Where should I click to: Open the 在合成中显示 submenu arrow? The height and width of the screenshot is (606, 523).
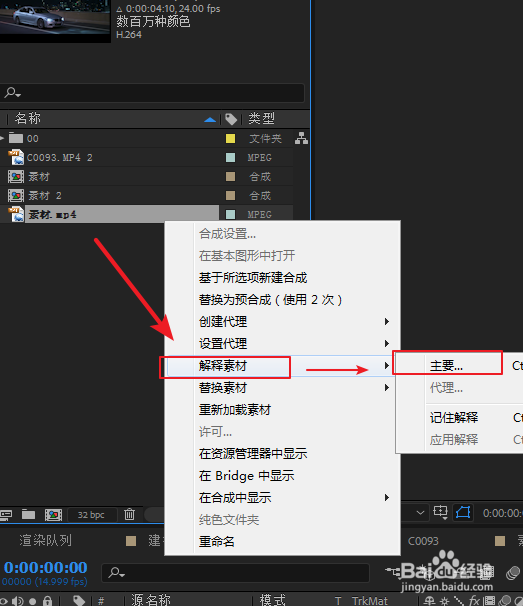point(387,498)
